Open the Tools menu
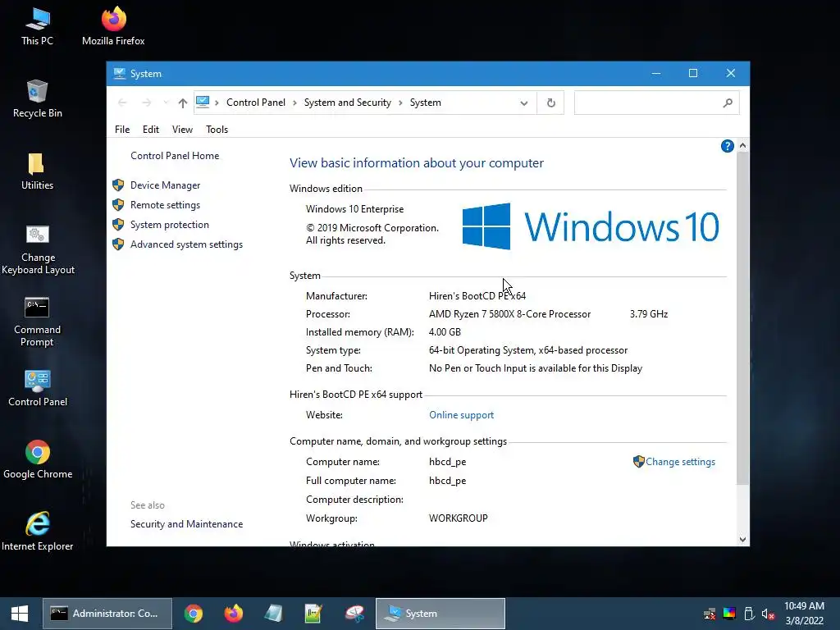The width and height of the screenshot is (840, 630). [x=217, y=130]
